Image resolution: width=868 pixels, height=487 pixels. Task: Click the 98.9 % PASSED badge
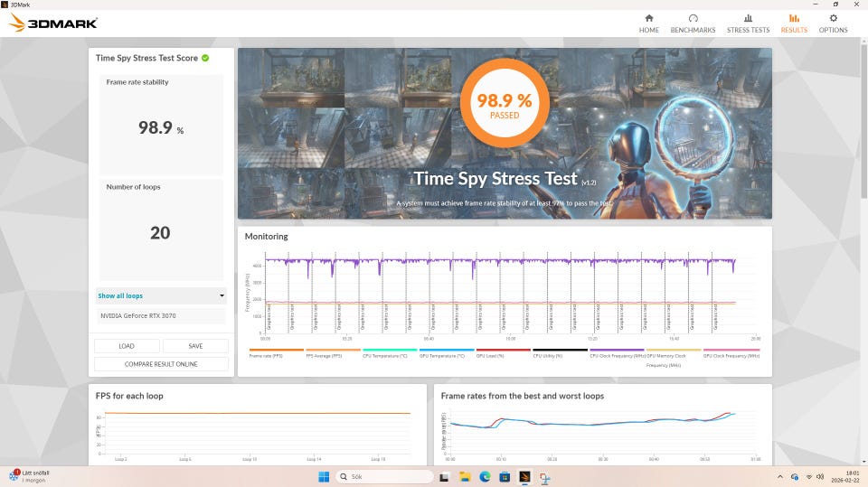pyautogui.click(x=505, y=103)
